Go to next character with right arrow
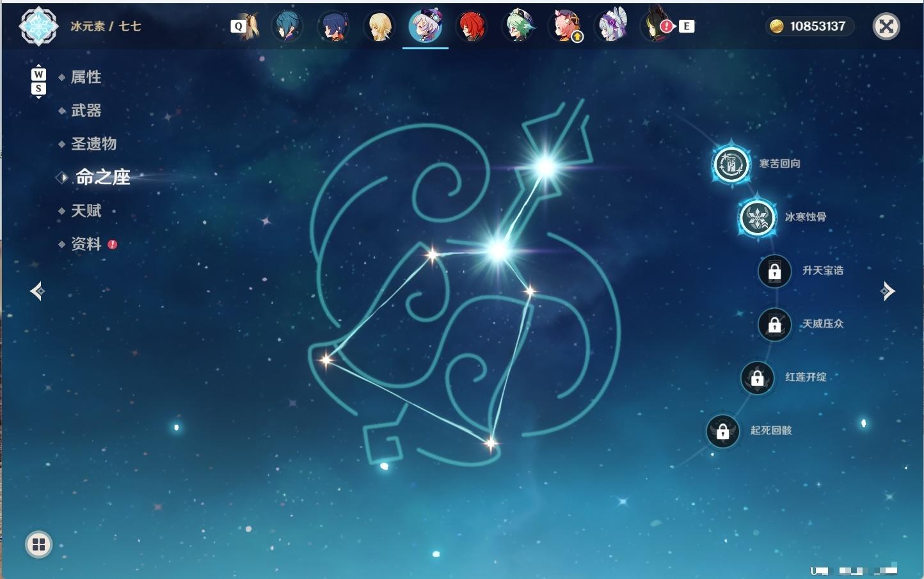The image size is (924, 579). 888,291
